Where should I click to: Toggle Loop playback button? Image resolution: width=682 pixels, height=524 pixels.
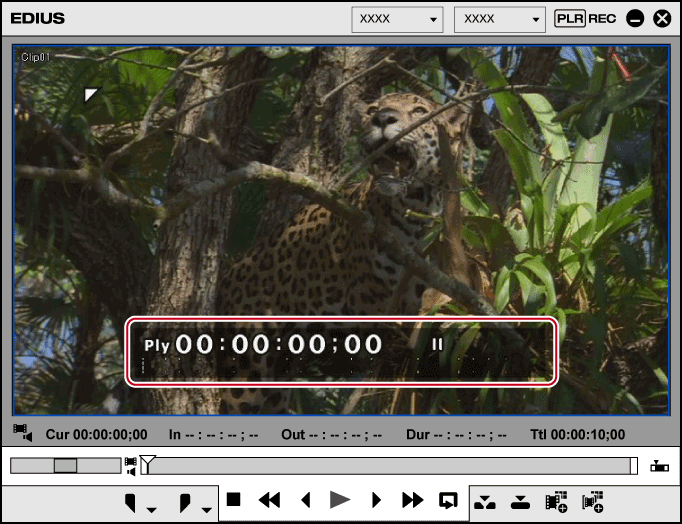tap(448, 500)
